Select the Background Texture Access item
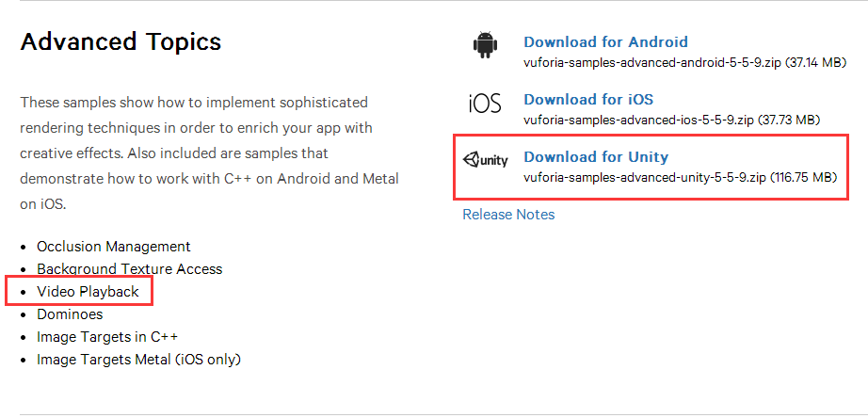 (129, 269)
